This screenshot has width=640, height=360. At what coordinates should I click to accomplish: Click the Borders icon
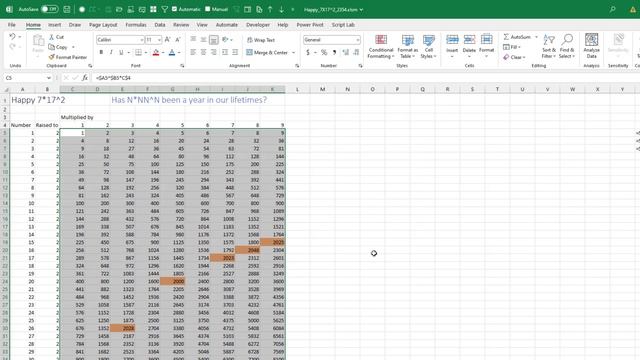138,52
